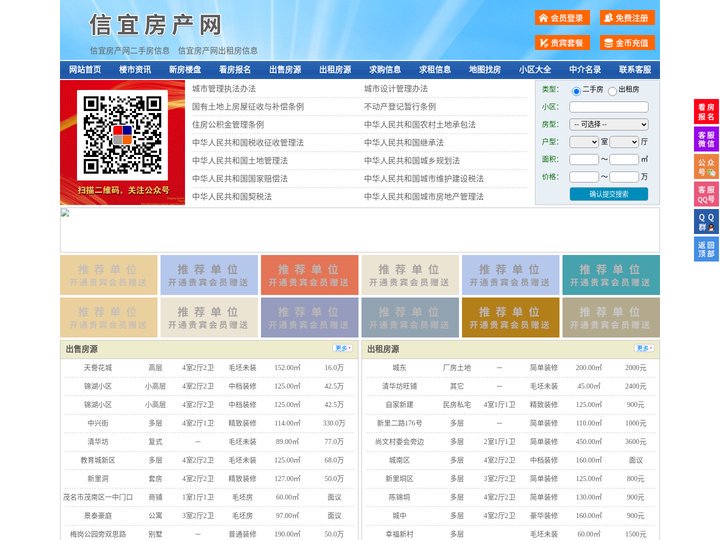Go to 网站首页 in the navigation bar

tap(85, 70)
